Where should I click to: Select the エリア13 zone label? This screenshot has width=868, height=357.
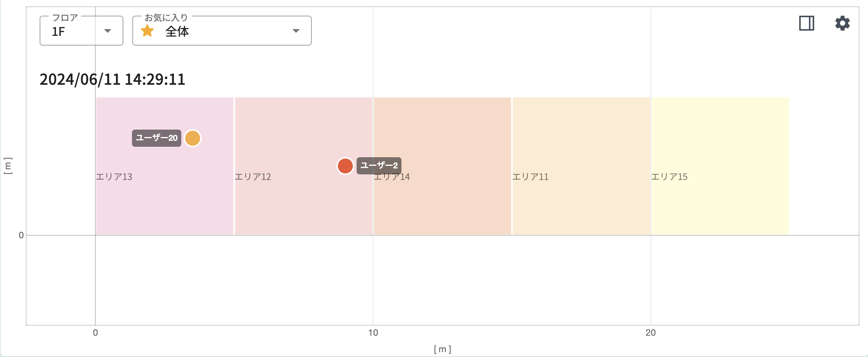point(114,177)
